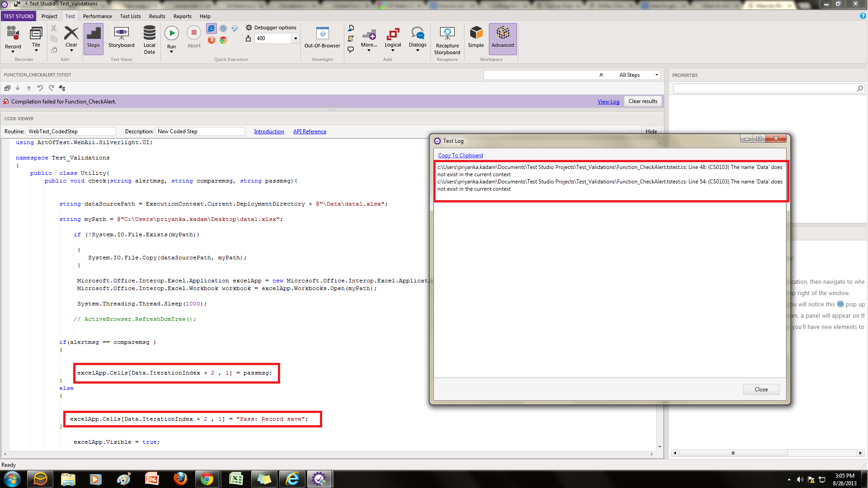Select Safari as execution browser
Image resolution: width=868 pixels, height=488 pixels.
(x=223, y=28)
